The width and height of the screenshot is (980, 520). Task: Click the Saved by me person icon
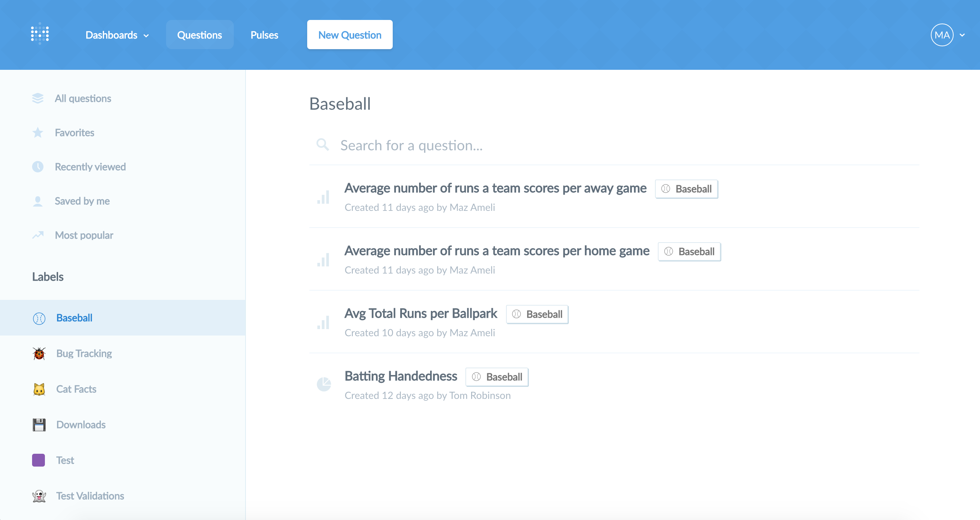click(38, 201)
